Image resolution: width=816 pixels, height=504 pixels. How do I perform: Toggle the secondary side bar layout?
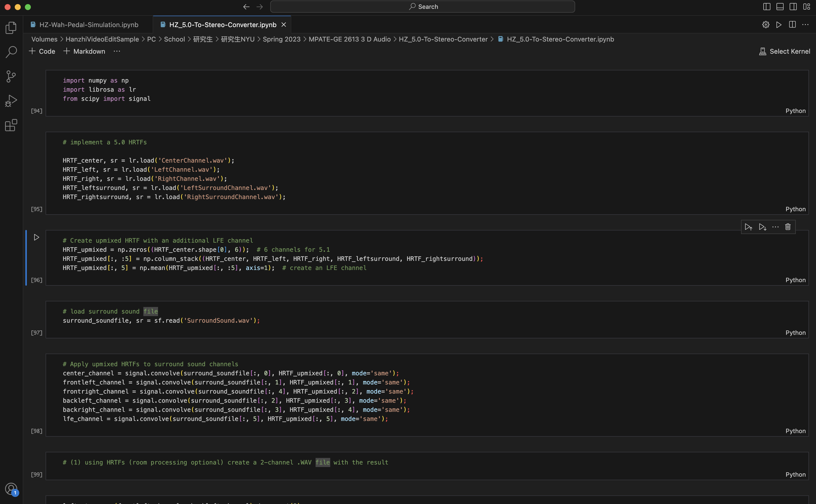tap(793, 7)
